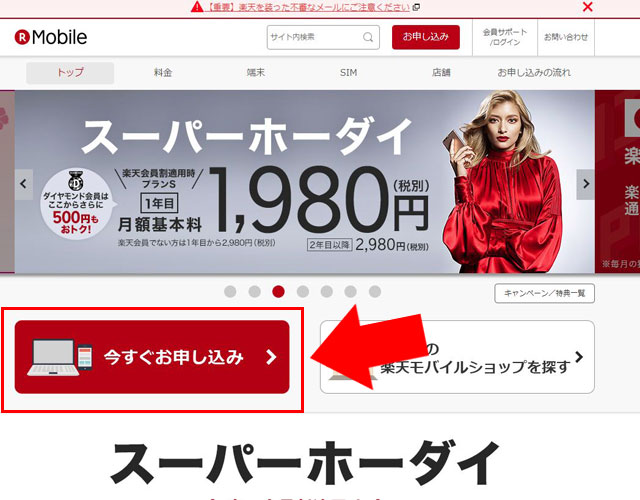Click the search magnifier icon
640x500 pixels.
(x=368, y=37)
